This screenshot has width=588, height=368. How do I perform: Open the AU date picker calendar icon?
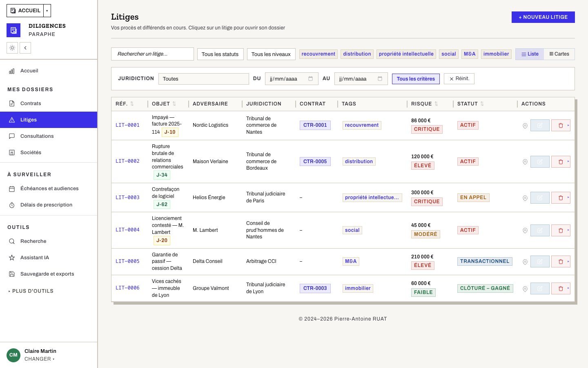point(380,79)
